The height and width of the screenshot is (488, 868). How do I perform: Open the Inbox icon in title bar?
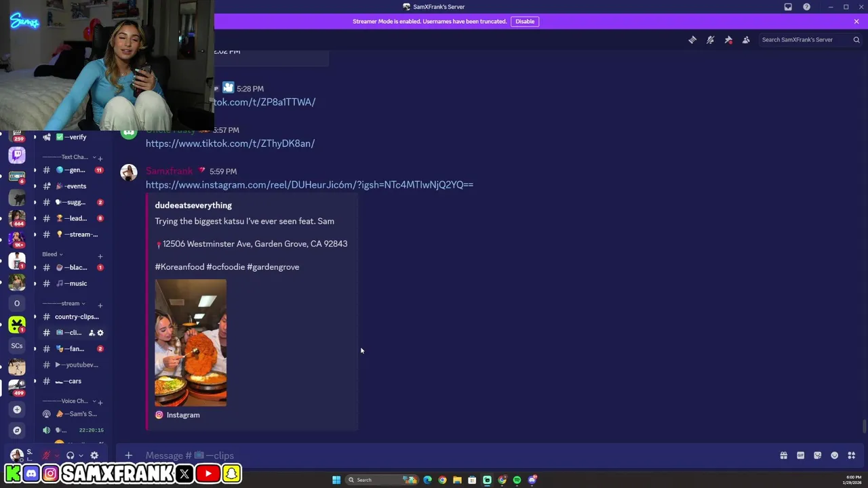[x=788, y=7]
